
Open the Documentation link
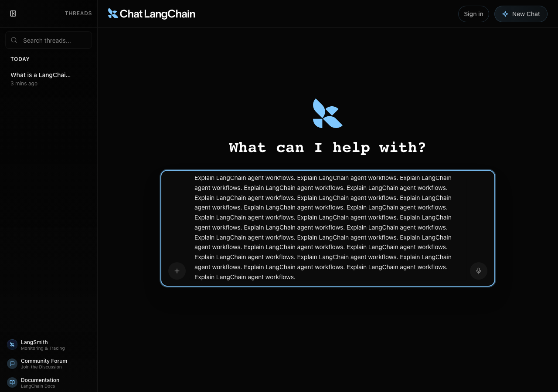point(48,382)
